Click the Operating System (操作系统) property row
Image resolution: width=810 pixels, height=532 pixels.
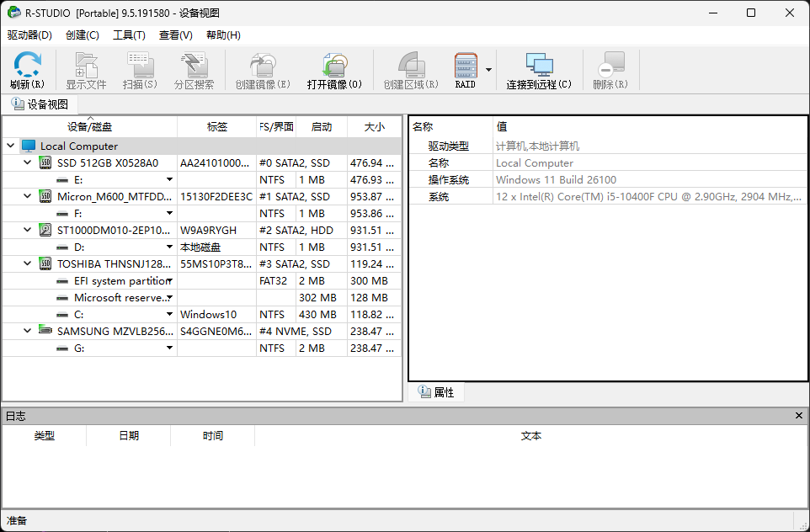608,180
